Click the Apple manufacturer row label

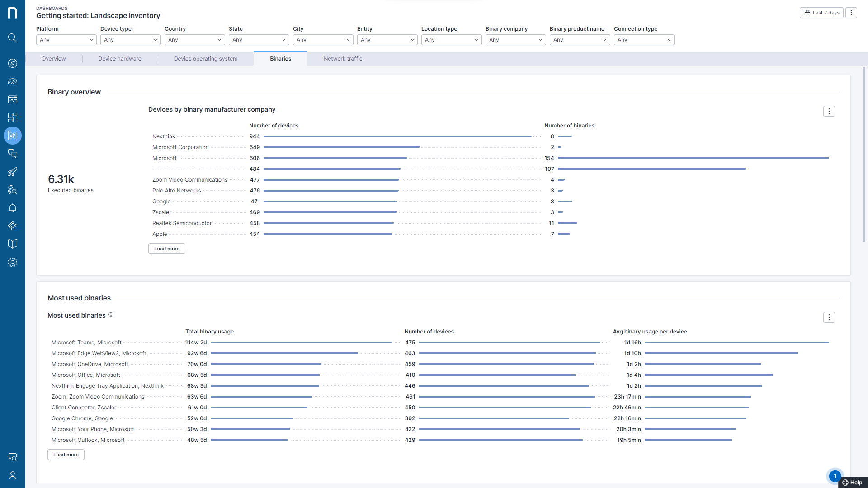point(160,234)
